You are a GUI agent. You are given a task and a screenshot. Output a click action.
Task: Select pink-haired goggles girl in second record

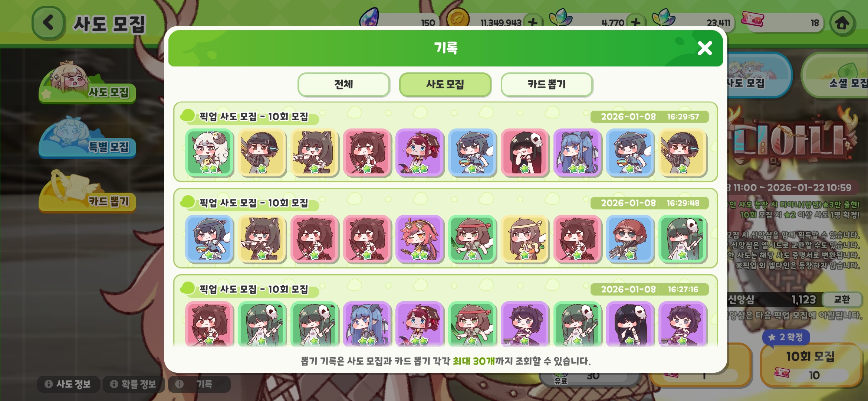tap(420, 239)
